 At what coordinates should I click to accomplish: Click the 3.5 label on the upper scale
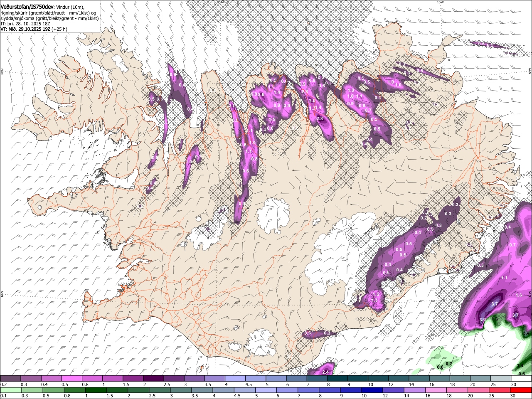point(207,384)
